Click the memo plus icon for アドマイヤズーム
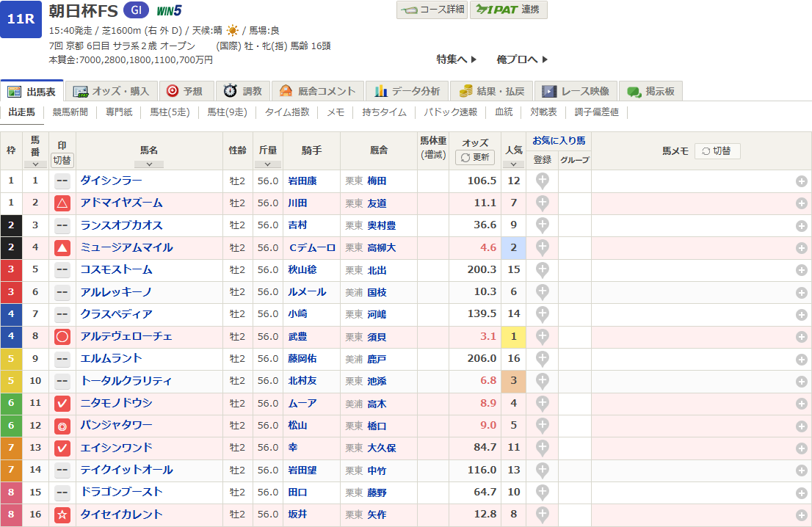Viewport: 812px width, 527px height. pyautogui.click(x=802, y=203)
